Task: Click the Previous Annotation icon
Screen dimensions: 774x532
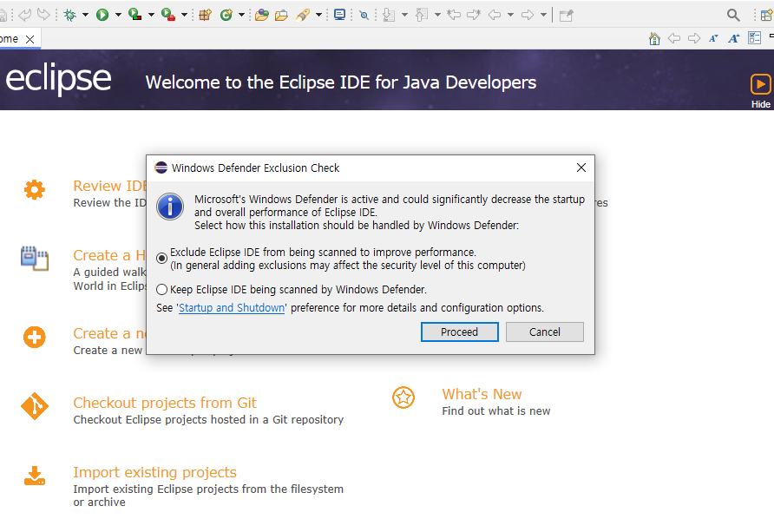Action: [421, 15]
